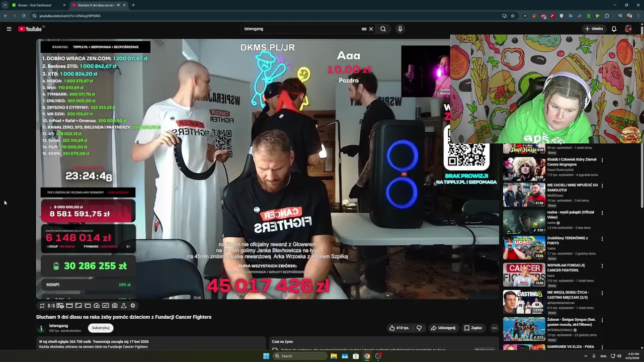
Task: Click the audio boost waves icon below video
Action: click(51, 306)
